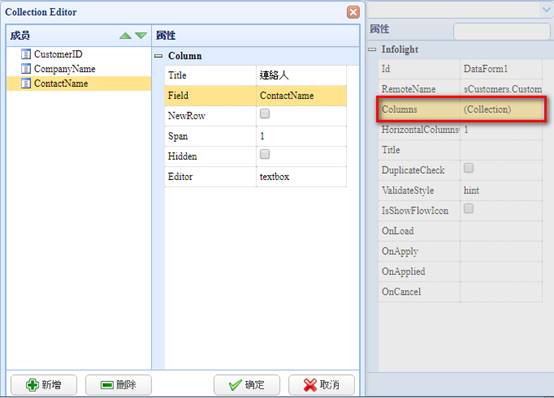The width and height of the screenshot is (554, 398).
Task: Click the HorizontalColumns property label
Action: point(420,130)
